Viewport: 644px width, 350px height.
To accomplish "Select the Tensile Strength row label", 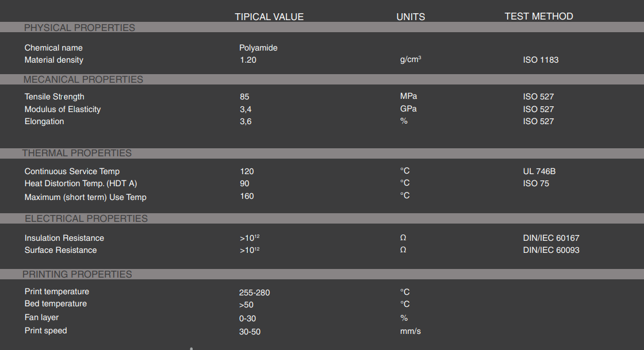I will coord(54,97).
